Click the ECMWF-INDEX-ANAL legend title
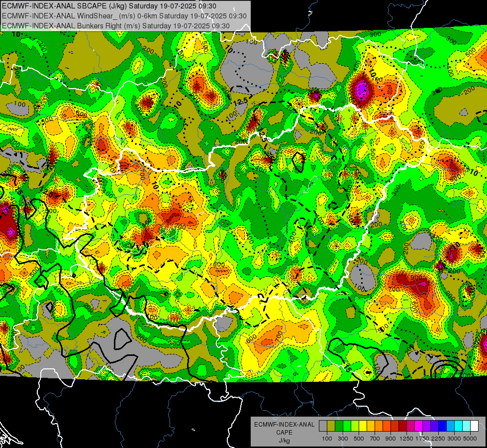The image size is (487, 448). tap(284, 425)
